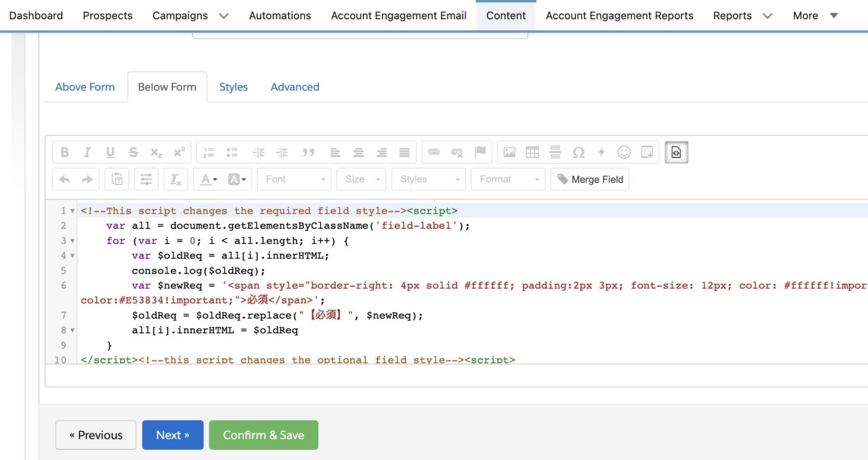Toggle Italic formatting
This screenshot has width=868, height=460.
point(87,151)
